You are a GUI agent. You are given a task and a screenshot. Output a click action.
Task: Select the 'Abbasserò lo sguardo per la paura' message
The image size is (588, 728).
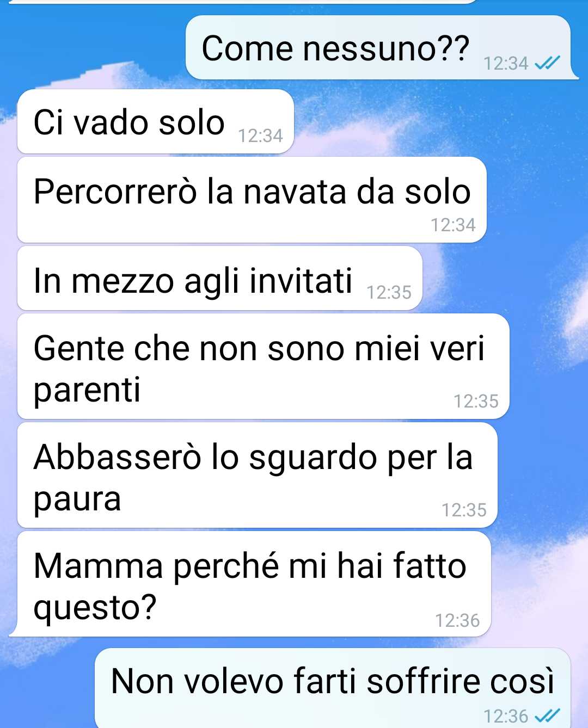[258, 475]
